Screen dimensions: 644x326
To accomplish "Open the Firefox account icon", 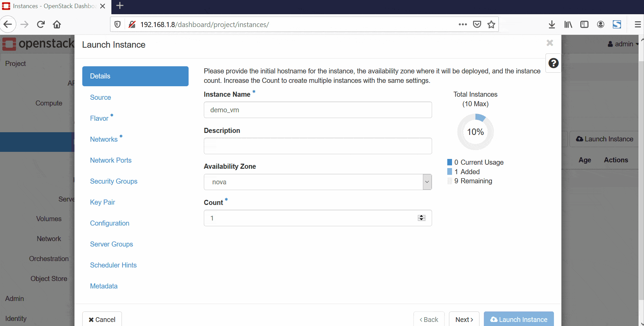I will [x=601, y=24].
